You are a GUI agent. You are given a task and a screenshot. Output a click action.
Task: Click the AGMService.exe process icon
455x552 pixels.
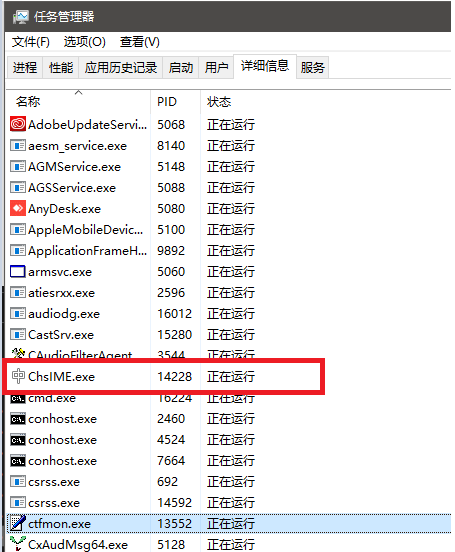18,167
